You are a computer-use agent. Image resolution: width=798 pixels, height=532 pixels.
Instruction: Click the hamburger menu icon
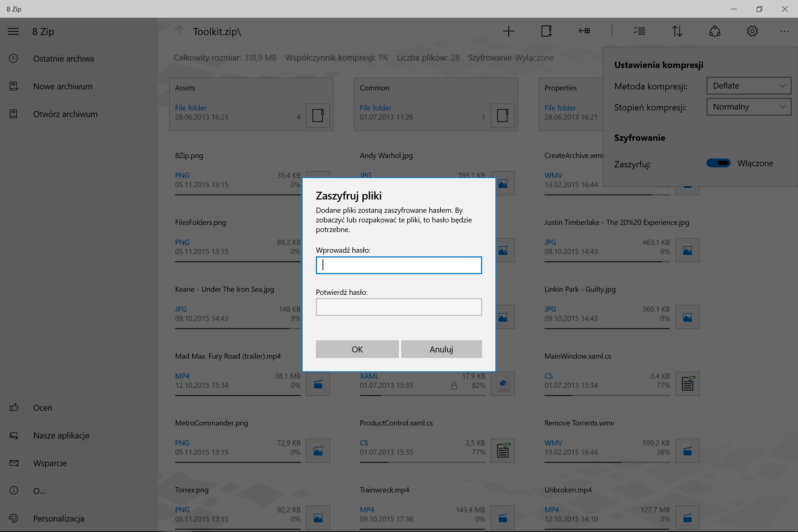pos(13,31)
